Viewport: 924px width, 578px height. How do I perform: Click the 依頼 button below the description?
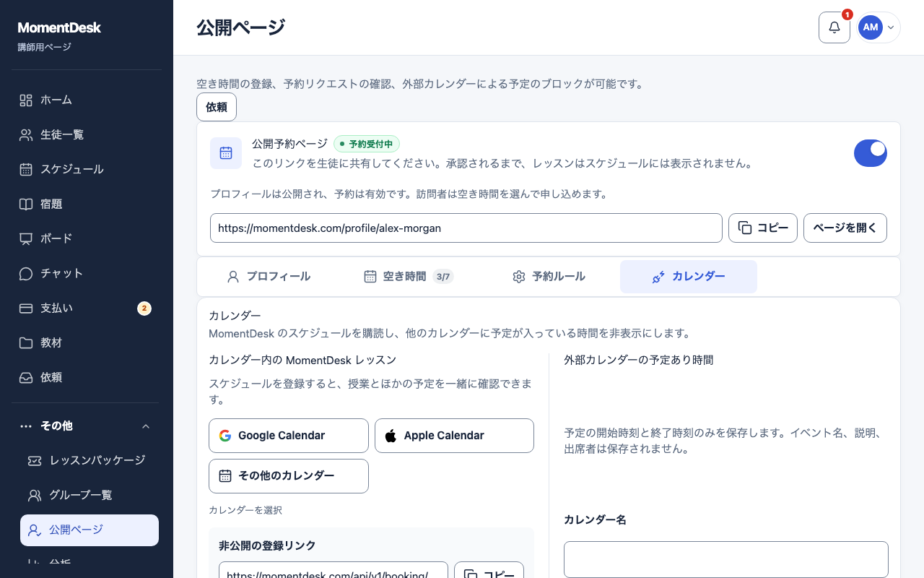tap(217, 107)
